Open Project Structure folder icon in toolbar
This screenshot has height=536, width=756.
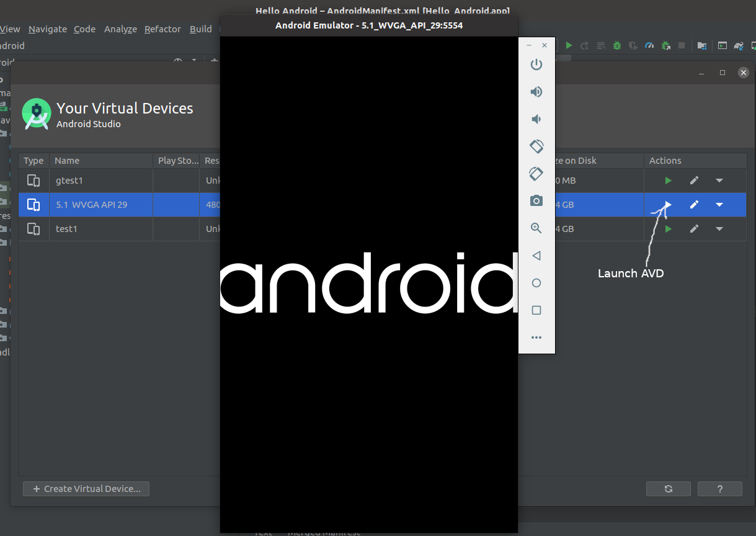pos(702,45)
